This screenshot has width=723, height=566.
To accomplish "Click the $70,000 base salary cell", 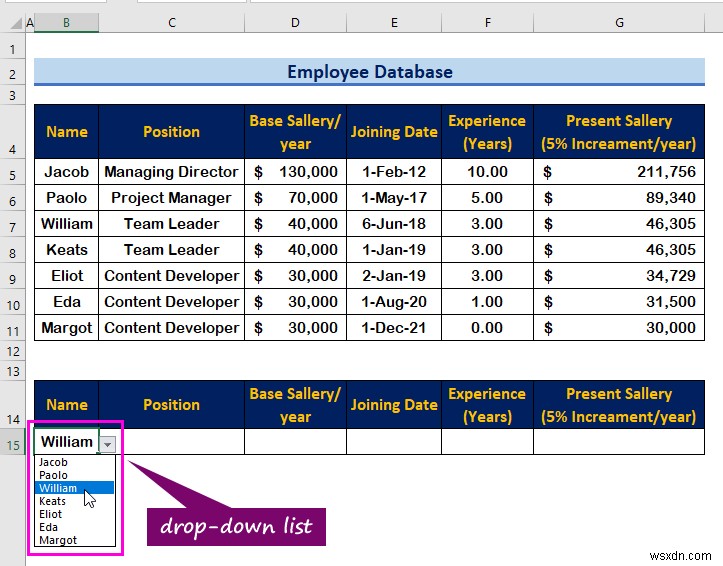I will (295, 198).
